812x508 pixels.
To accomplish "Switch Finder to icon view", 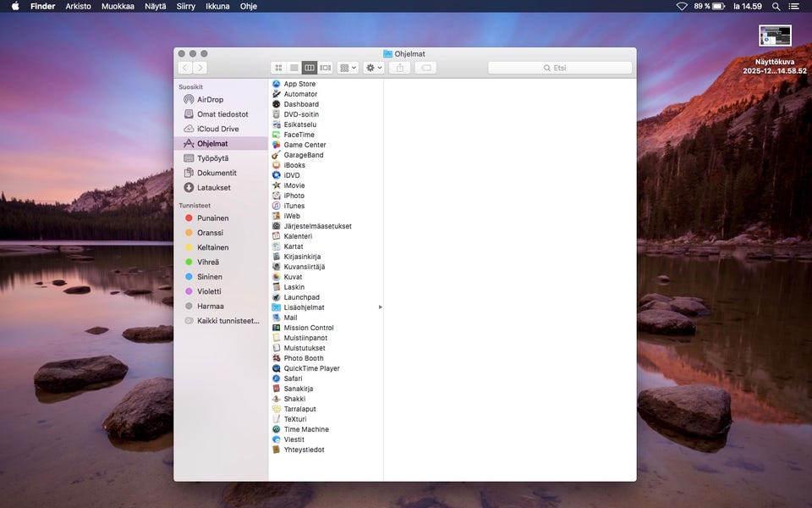I will pyautogui.click(x=278, y=68).
